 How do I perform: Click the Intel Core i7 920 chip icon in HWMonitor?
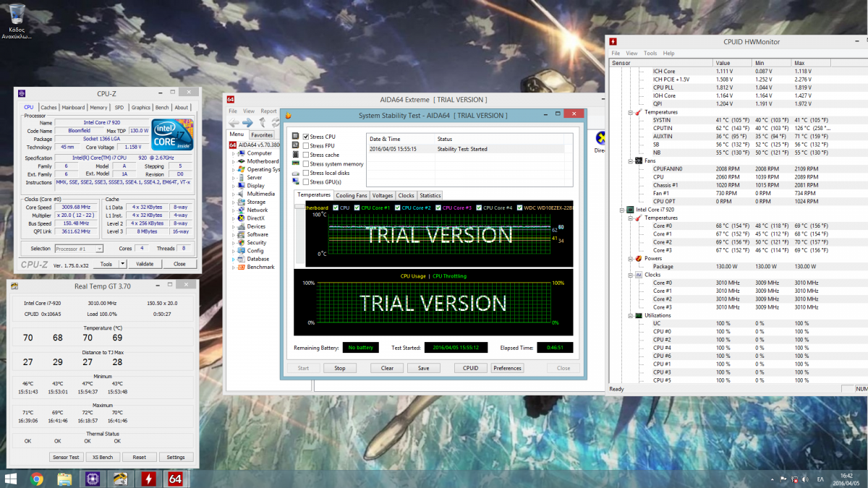coord(630,210)
